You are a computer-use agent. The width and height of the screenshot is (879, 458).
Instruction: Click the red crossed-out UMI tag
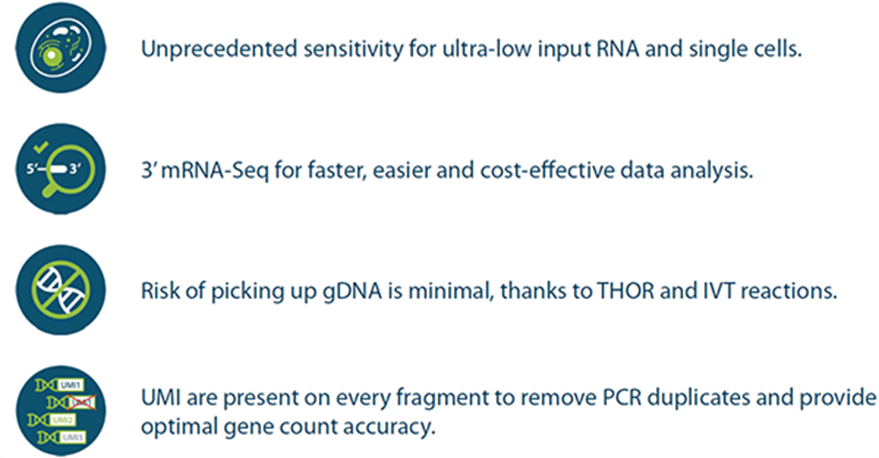[81, 402]
